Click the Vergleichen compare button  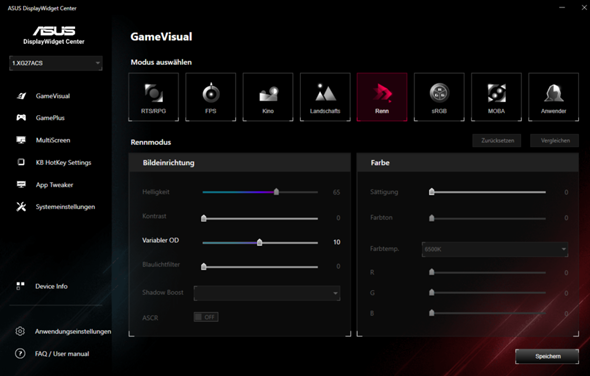(x=555, y=140)
